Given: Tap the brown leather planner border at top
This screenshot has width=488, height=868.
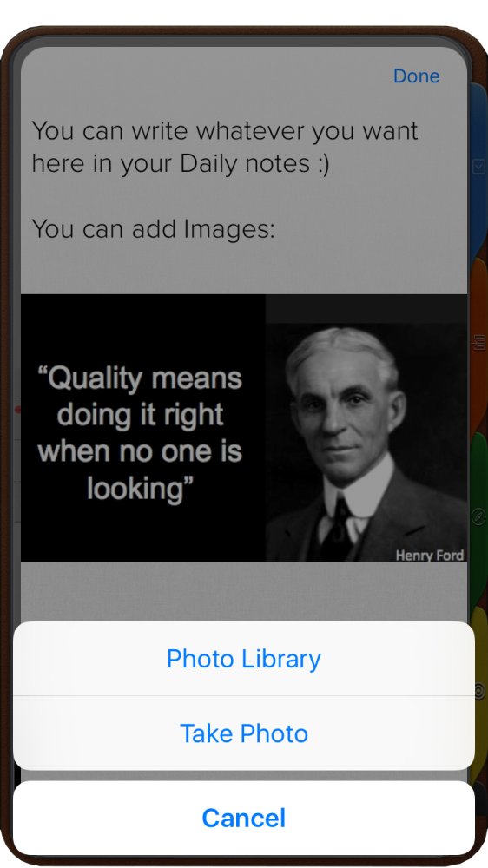Looking at the screenshot, I should tap(244, 31).
